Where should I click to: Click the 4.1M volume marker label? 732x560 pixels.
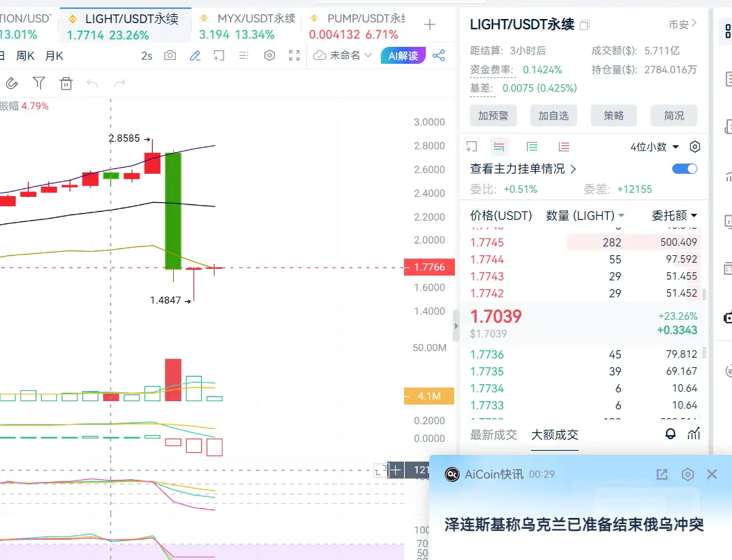tap(429, 396)
